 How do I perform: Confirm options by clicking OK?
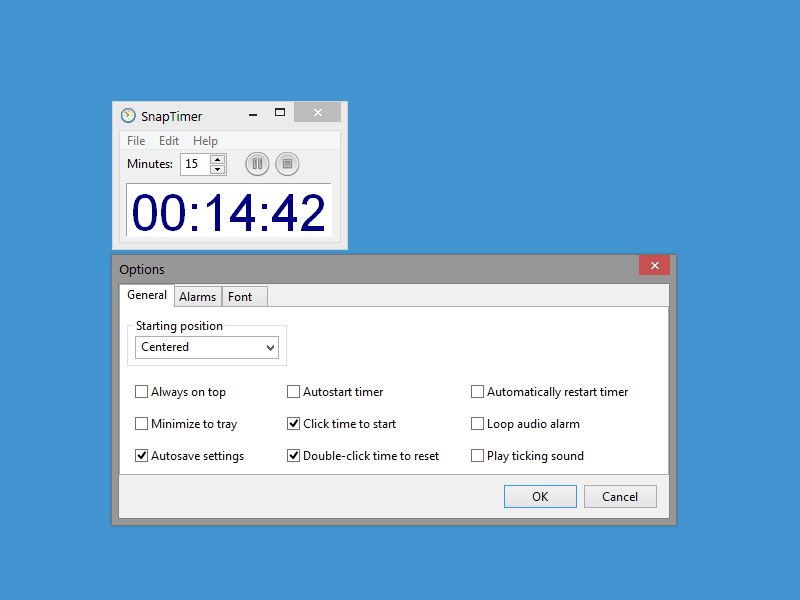tap(540, 496)
